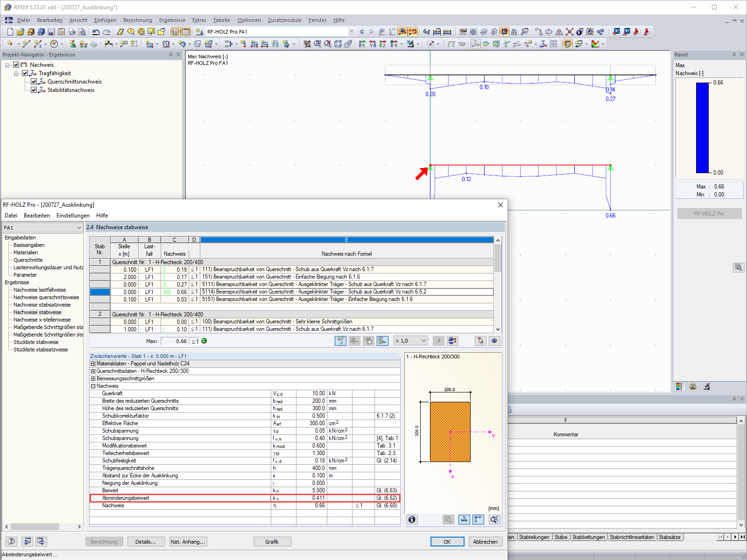Click the Print icon in the toolbar
The image size is (747, 560).
tap(72, 32)
